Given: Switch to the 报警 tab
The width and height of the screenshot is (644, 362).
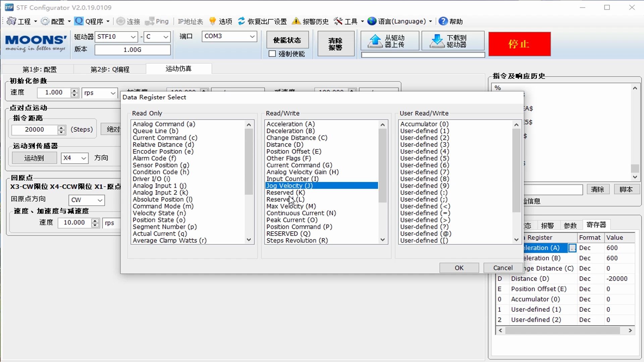Looking at the screenshot, I should [547, 226].
